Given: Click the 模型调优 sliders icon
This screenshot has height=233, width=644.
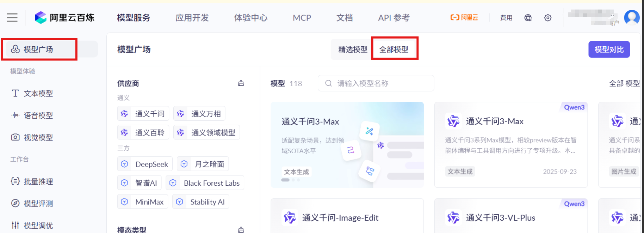Looking at the screenshot, I should (x=15, y=225).
